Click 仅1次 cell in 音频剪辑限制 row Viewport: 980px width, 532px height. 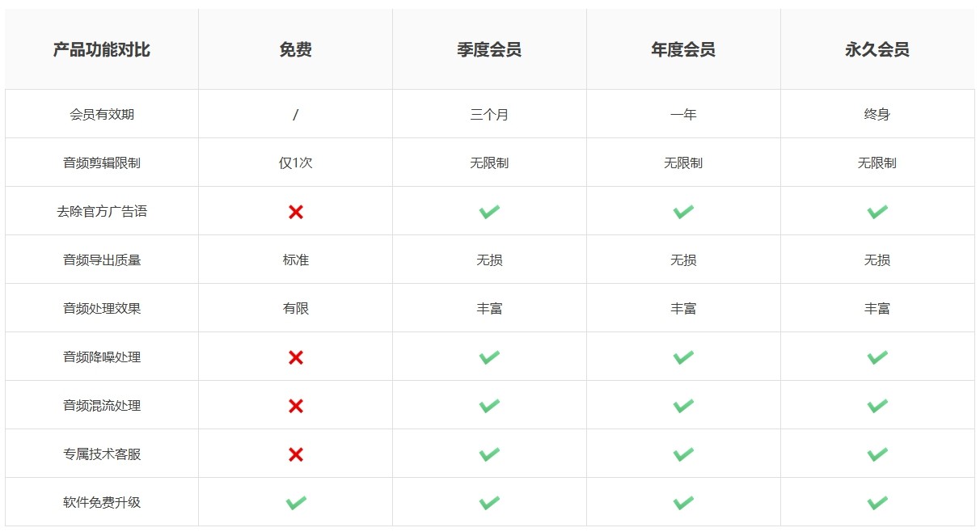296,163
